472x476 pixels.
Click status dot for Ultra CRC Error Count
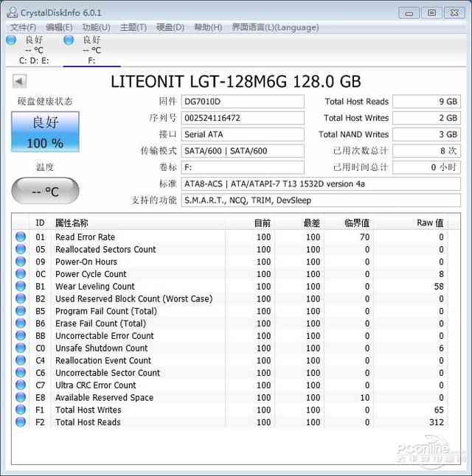point(21,385)
